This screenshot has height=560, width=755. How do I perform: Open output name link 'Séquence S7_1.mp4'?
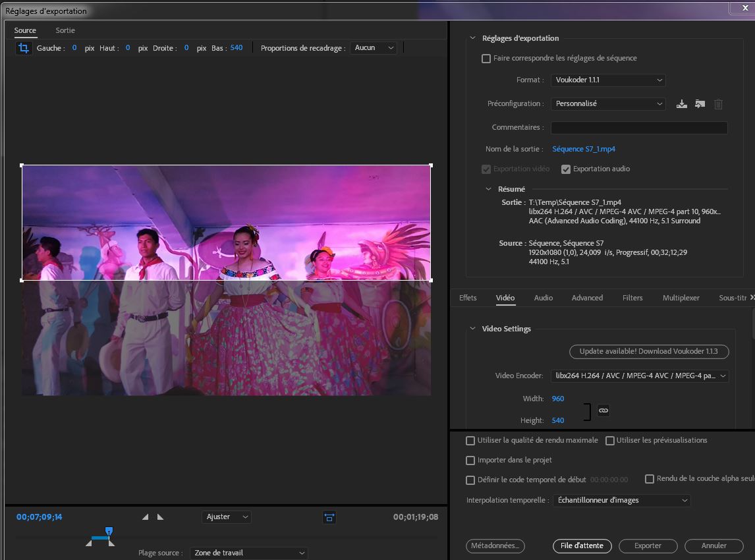(x=584, y=149)
